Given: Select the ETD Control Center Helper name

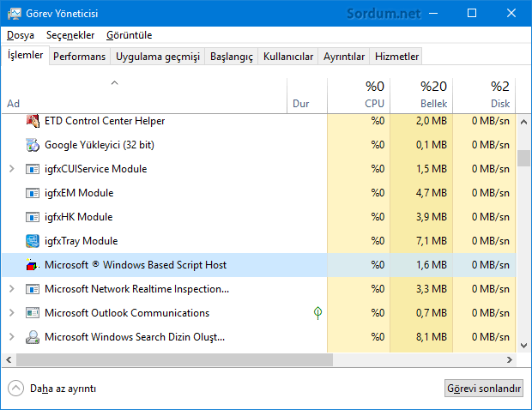Looking at the screenshot, I should click(x=105, y=121).
